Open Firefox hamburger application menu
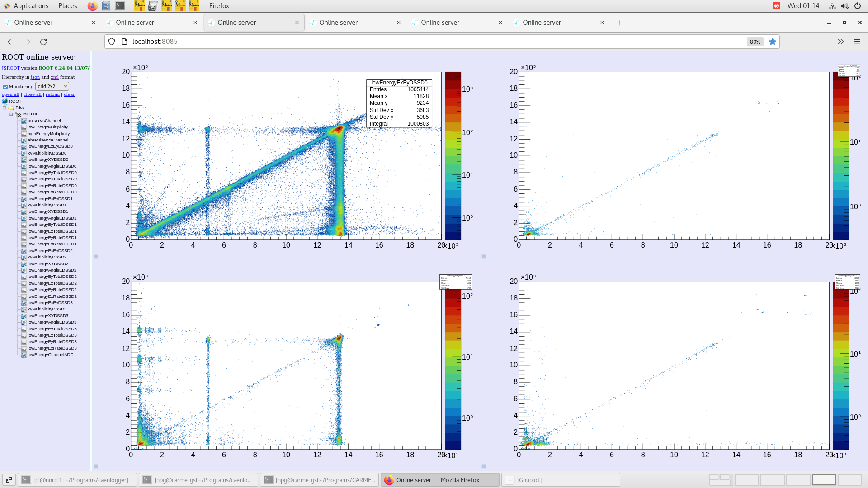 pos(857,42)
